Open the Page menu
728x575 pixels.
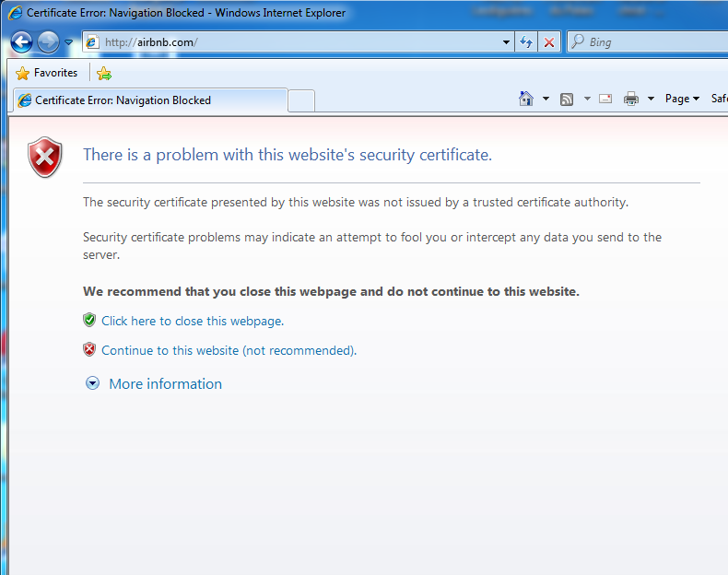(x=682, y=99)
